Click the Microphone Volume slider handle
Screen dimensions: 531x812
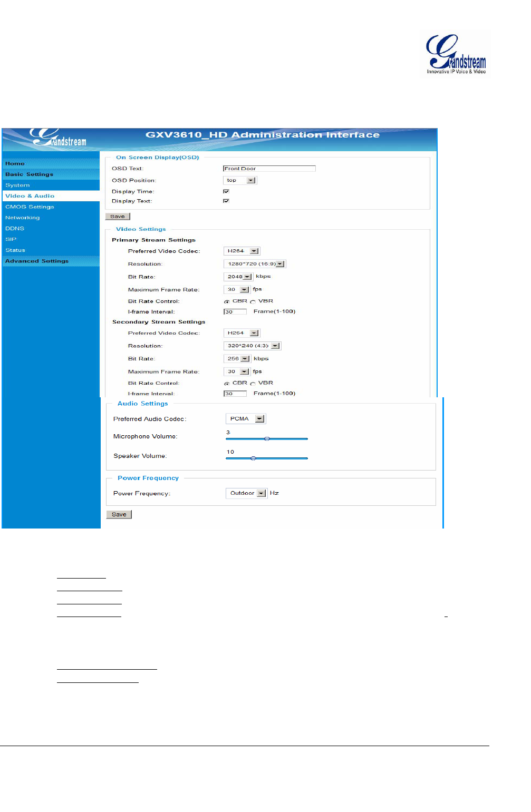[267, 438]
